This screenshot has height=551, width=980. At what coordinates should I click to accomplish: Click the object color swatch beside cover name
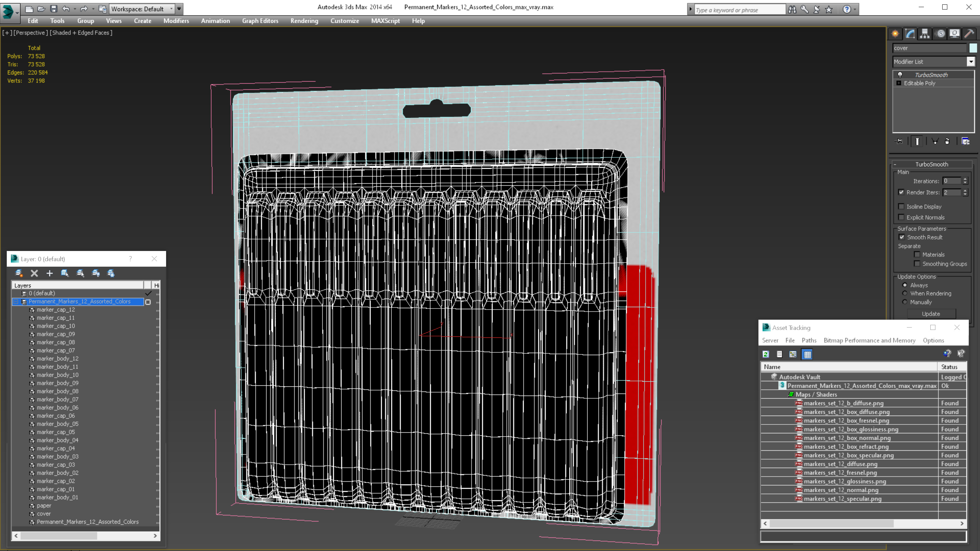point(973,48)
